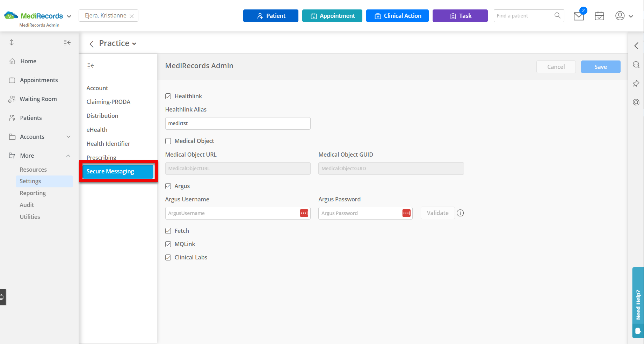The width and height of the screenshot is (644, 344).
Task: Open Appointments in the sidebar
Action: point(39,80)
